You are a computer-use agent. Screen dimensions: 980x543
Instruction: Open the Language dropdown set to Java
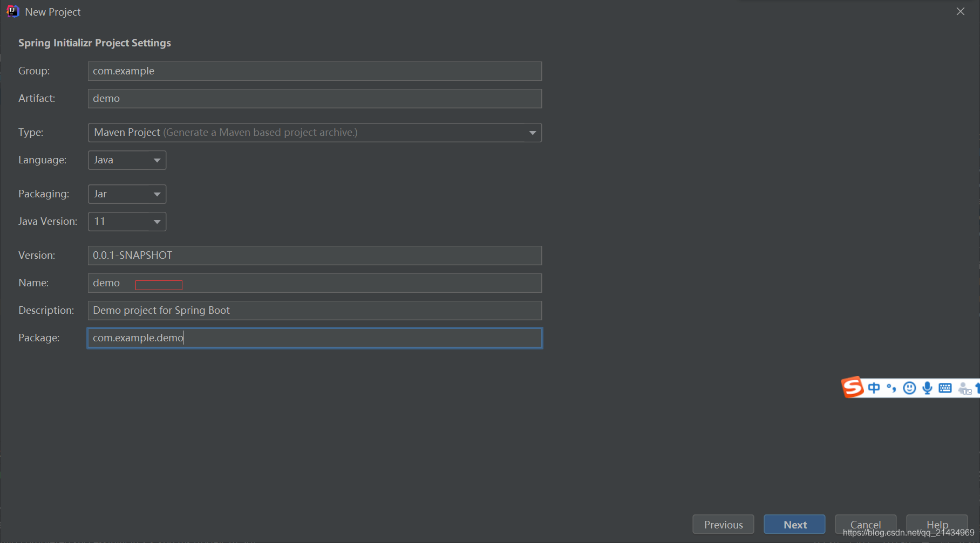pyautogui.click(x=127, y=160)
